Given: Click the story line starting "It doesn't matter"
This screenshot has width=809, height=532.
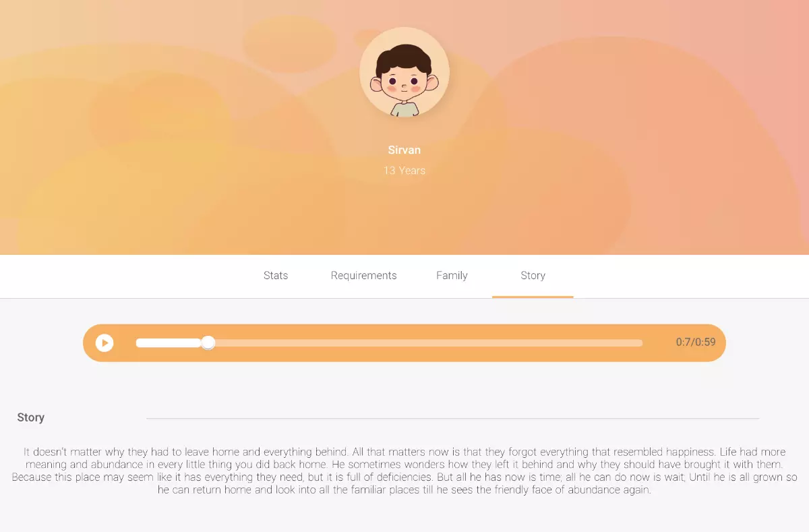Looking at the screenshot, I should [x=404, y=452].
